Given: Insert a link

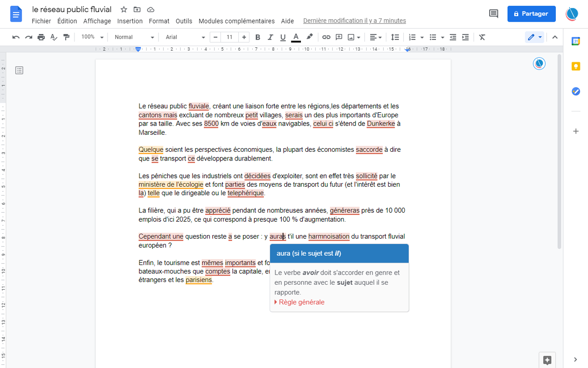Looking at the screenshot, I should pyautogui.click(x=326, y=37).
